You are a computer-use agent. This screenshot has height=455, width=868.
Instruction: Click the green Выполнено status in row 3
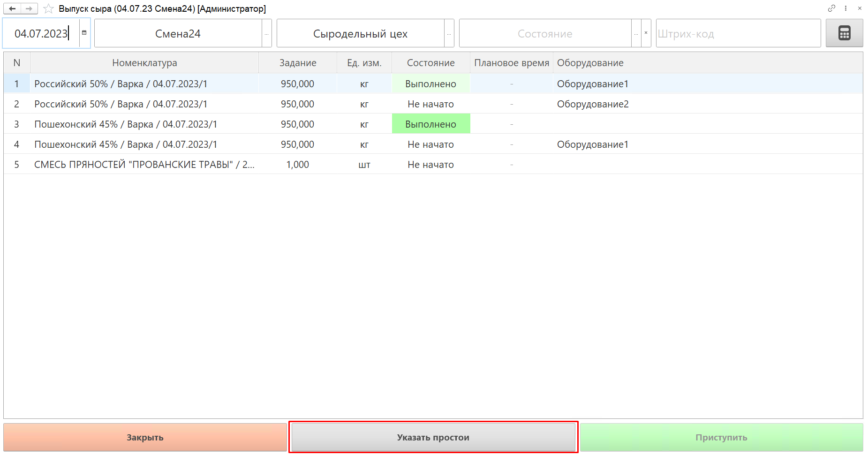[x=430, y=124]
